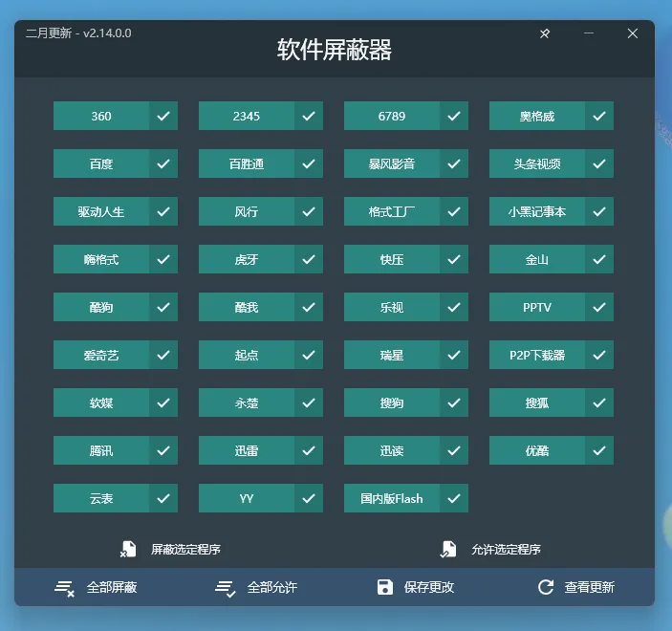Toggle the checkmark beside 6789
672x631 pixels.
point(454,116)
